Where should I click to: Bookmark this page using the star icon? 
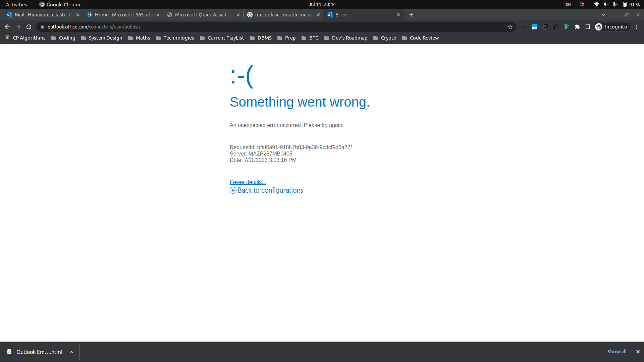(510, 27)
